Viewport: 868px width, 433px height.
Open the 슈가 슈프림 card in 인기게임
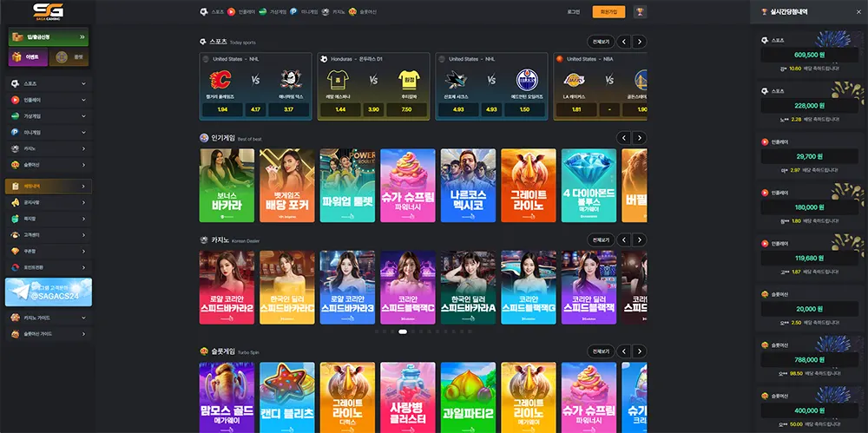[408, 186]
